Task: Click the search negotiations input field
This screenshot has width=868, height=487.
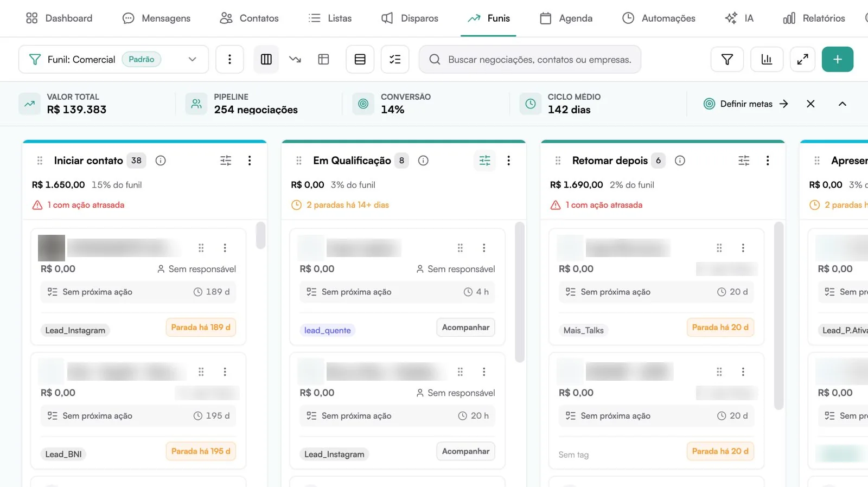Action: click(530, 59)
